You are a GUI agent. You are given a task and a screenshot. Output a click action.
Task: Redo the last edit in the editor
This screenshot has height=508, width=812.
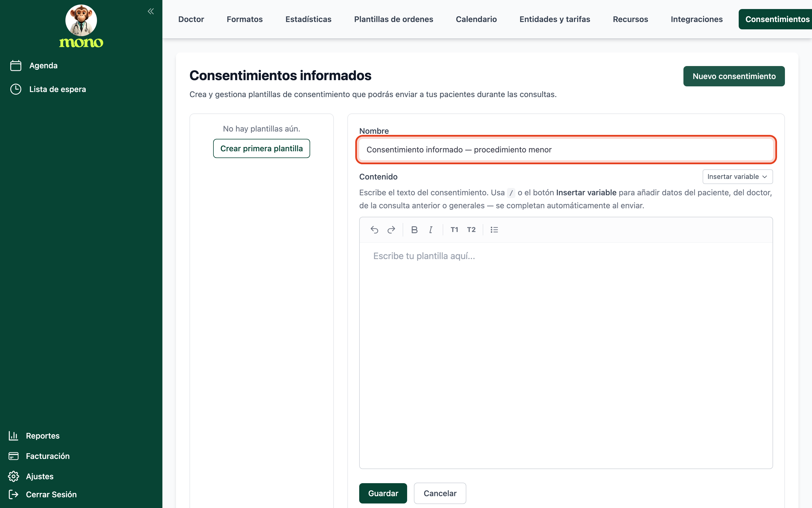[x=391, y=230]
